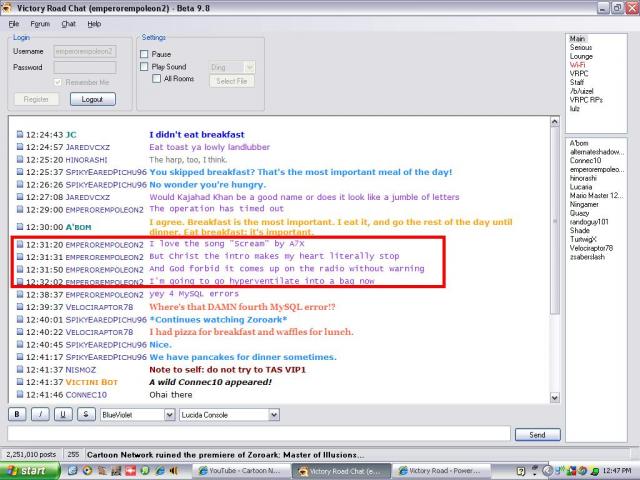
Task: Toggle italic text formatting button
Action: [x=40, y=413]
